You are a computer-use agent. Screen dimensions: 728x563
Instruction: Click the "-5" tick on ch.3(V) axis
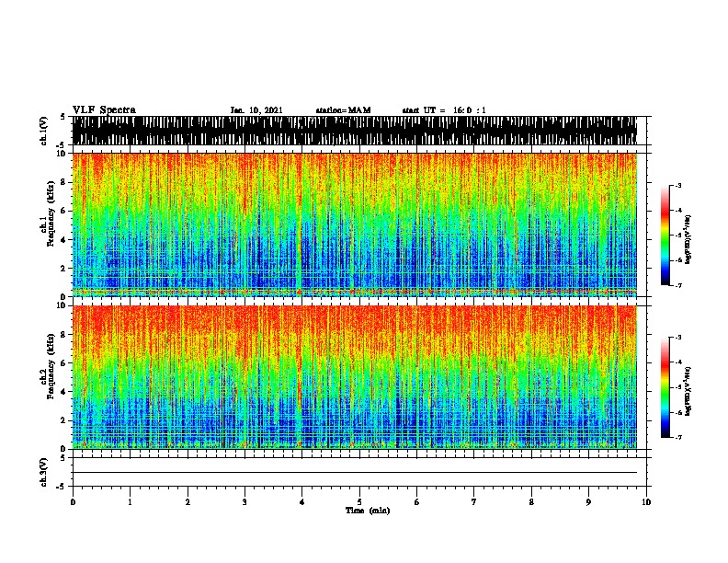pos(62,487)
